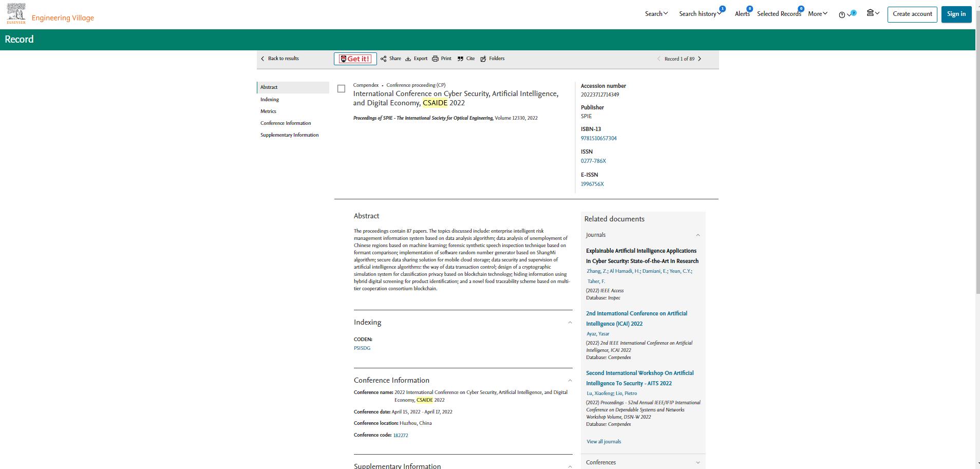The height and width of the screenshot is (469, 980).
Task: Click the Get it! button
Action: (355, 59)
